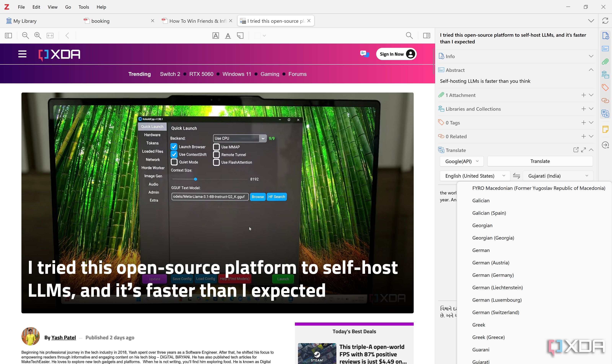
Task: Open the Notes pane icon in side rail
Action: coord(605,129)
